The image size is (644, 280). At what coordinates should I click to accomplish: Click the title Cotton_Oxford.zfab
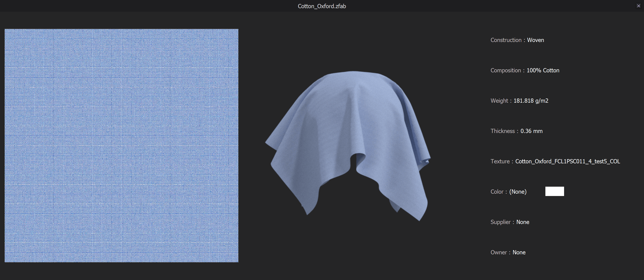tap(322, 6)
